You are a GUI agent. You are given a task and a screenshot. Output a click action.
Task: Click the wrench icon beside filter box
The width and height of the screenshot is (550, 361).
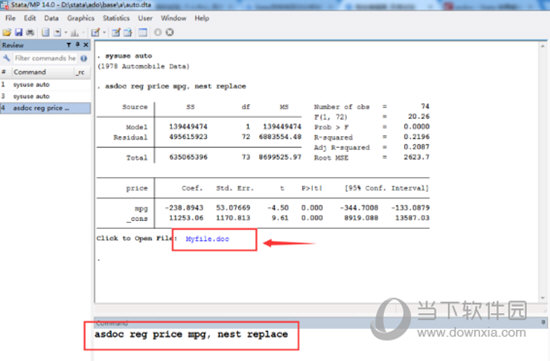coord(6,58)
